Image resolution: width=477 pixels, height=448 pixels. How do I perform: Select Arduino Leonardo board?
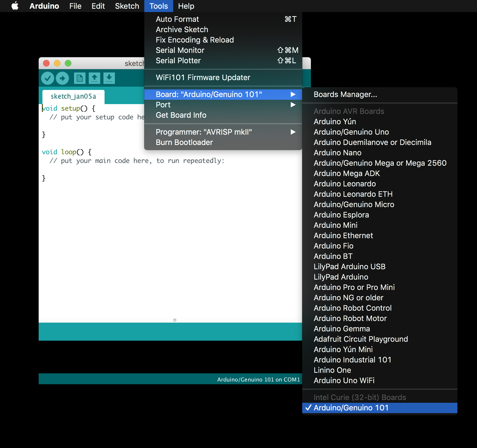coord(380,184)
